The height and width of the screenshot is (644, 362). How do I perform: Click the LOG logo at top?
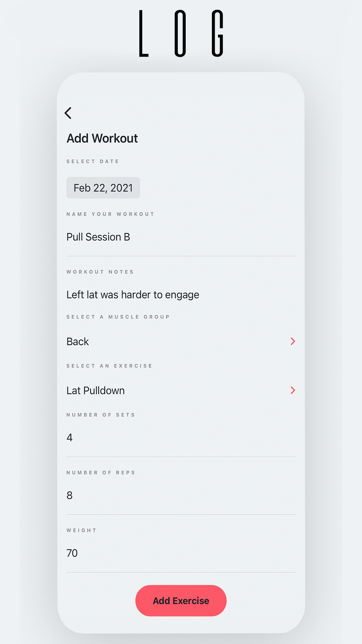(x=181, y=33)
